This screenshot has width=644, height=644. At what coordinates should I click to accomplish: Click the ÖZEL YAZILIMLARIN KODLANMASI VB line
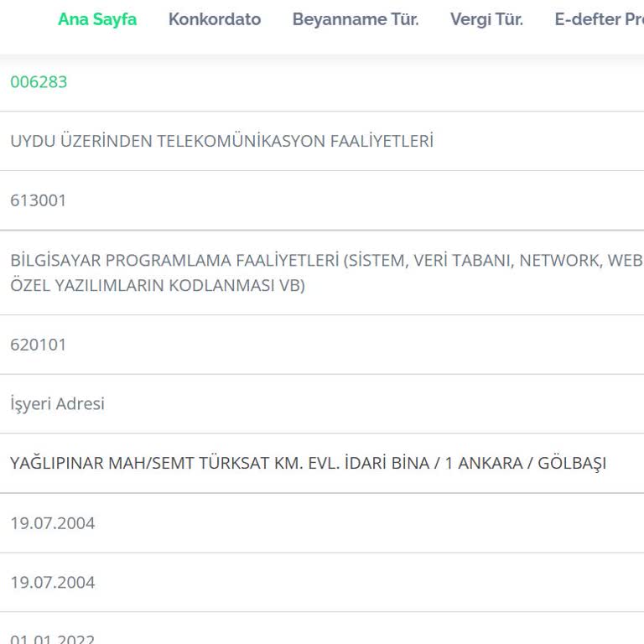(158, 286)
